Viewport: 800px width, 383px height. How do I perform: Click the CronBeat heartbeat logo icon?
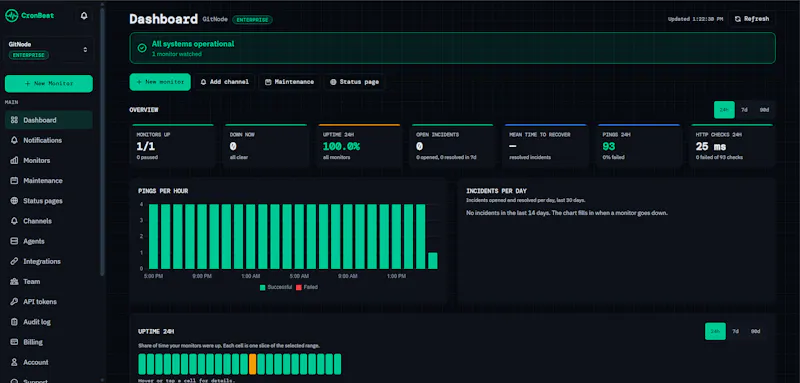(11, 16)
